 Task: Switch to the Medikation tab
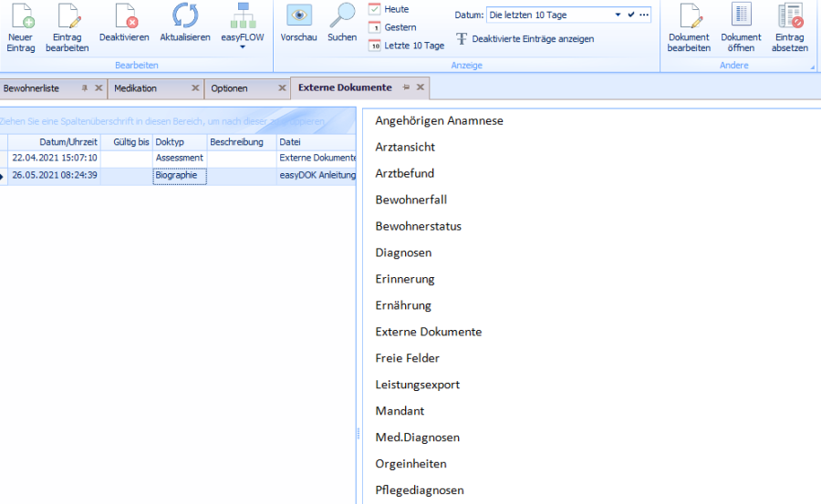pyautogui.click(x=136, y=88)
